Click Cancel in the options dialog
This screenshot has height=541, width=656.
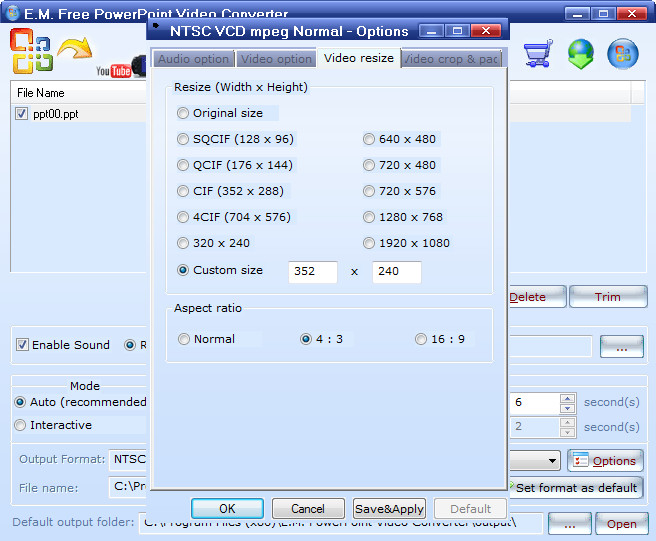click(x=308, y=508)
